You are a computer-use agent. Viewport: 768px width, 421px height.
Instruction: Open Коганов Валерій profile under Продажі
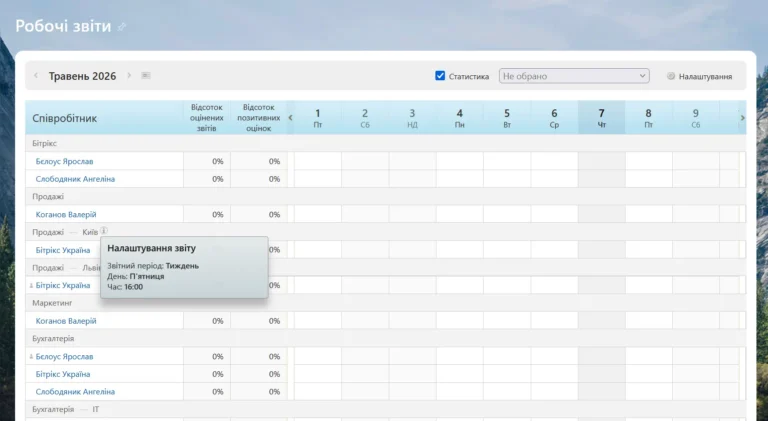click(x=66, y=214)
